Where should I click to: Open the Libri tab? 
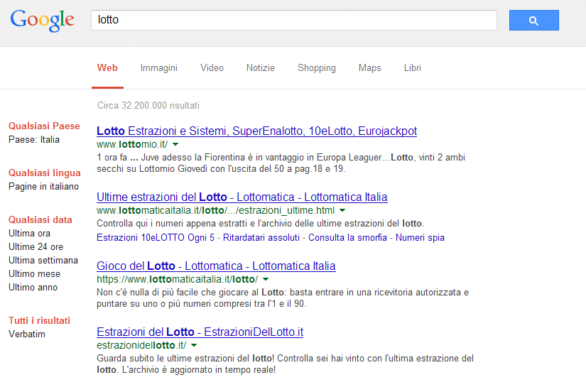412,68
